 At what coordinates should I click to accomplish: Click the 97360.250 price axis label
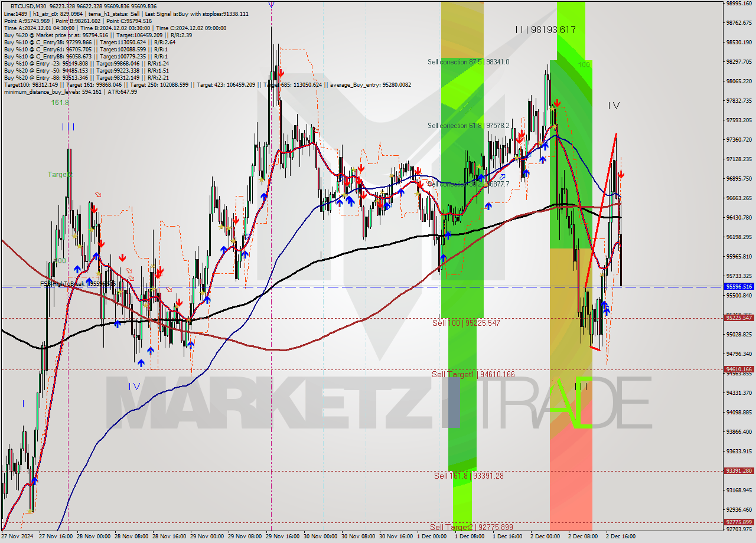point(739,139)
